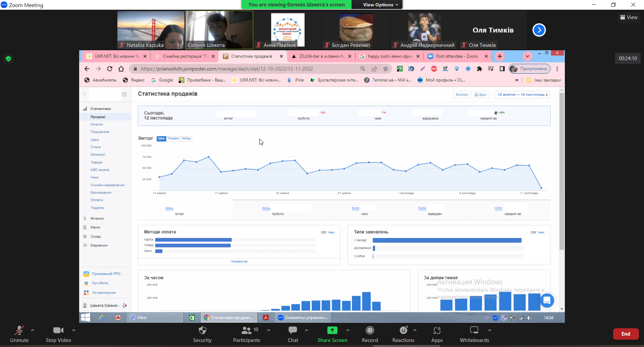Open Фінанси sidebar menu
Image resolution: width=644 pixels, height=347 pixels.
click(97, 218)
